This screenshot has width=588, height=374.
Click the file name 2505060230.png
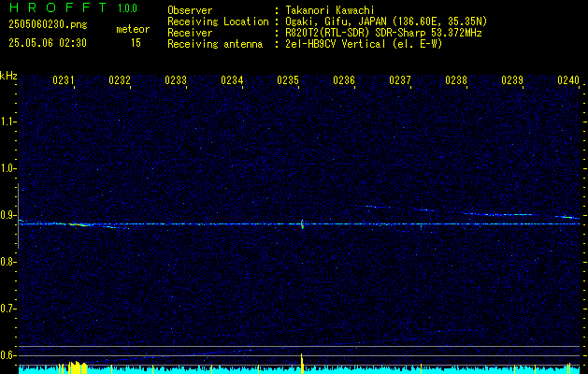point(48,24)
